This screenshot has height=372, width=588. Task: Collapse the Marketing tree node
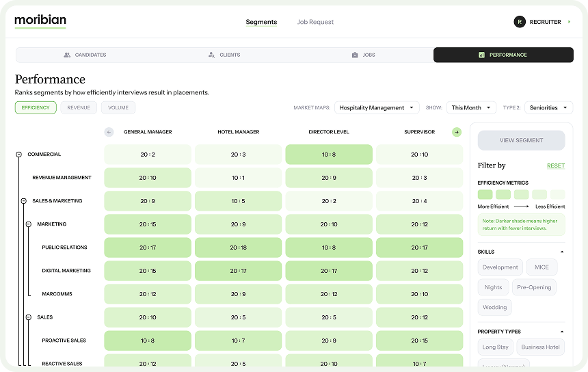tap(29, 224)
